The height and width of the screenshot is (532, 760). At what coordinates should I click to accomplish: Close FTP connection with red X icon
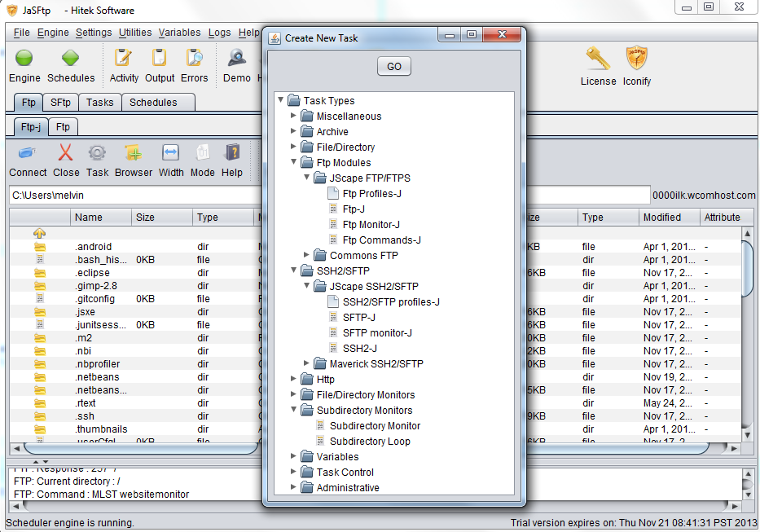point(65,152)
